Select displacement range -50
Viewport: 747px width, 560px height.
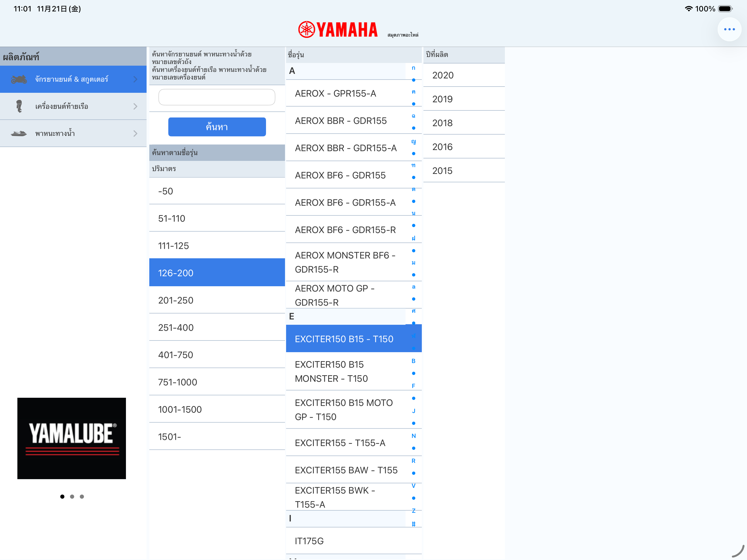pyautogui.click(x=217, y=191)
